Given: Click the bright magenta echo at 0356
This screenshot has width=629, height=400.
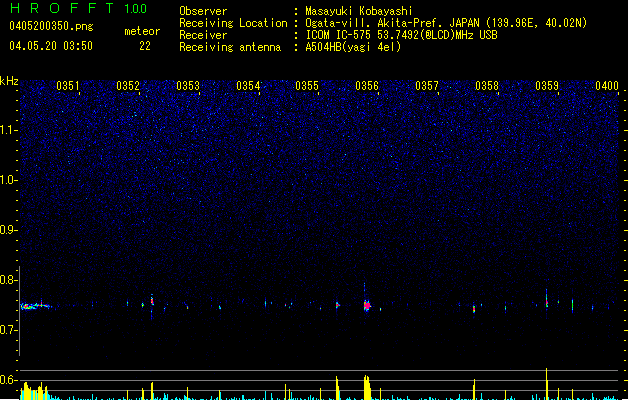Looking at the screenshot, I should [367, 306].
